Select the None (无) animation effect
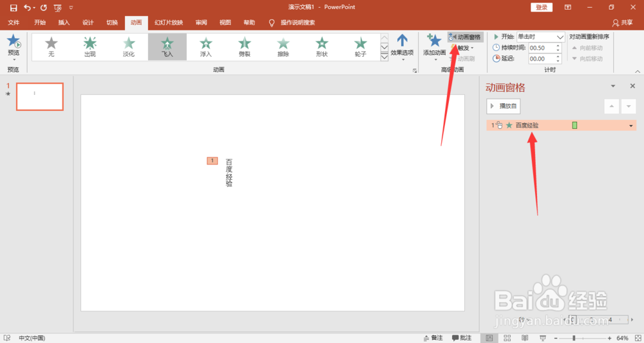Screen dimensions: 644x343 coord(52,47)
